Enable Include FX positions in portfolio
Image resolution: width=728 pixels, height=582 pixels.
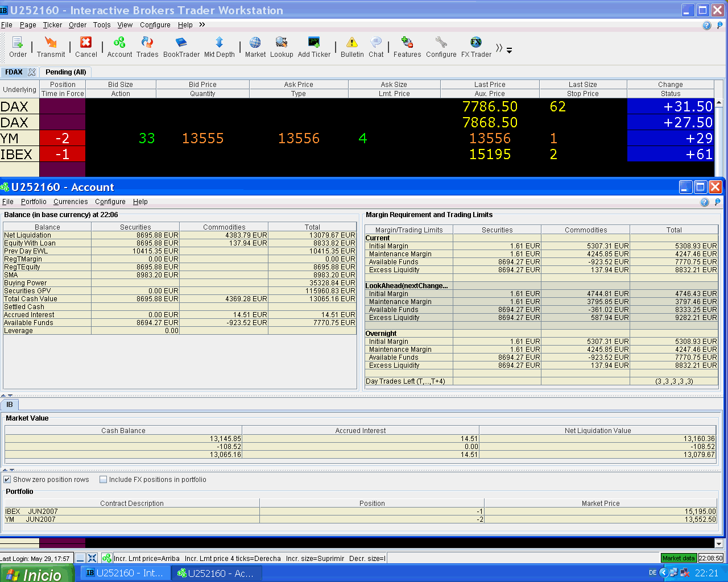tap(104, 480)
